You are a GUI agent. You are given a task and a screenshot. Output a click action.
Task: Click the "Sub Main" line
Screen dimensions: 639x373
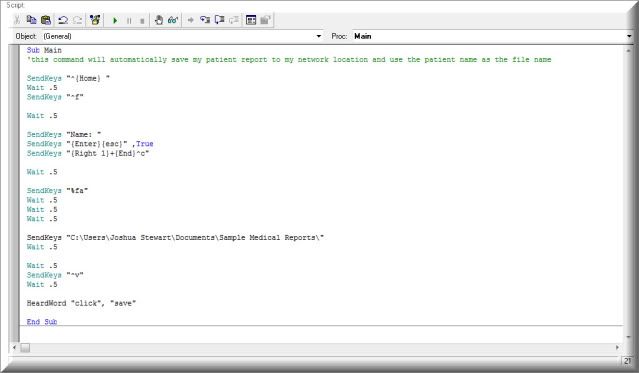pyautogui.click(x=44, y=50)
